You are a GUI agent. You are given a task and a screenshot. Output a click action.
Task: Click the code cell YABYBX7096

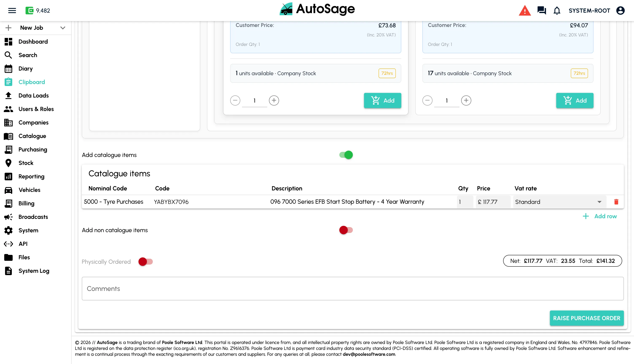(x=171, y=202)
